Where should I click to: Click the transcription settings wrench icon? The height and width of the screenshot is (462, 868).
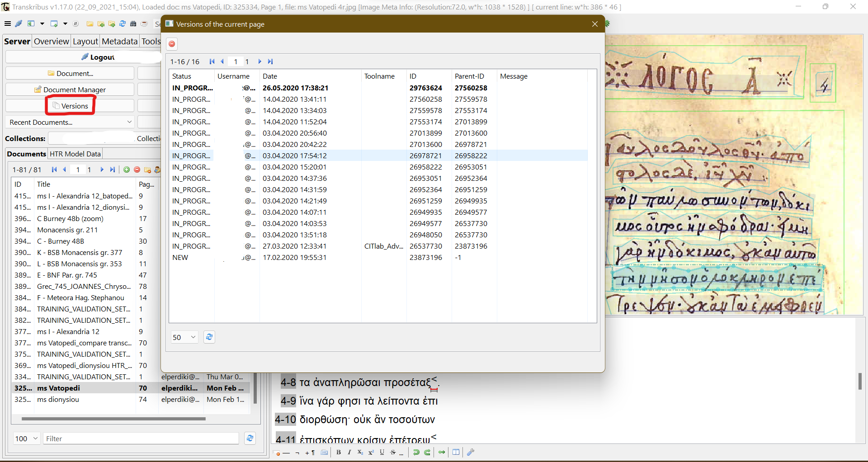click(471, 452)
